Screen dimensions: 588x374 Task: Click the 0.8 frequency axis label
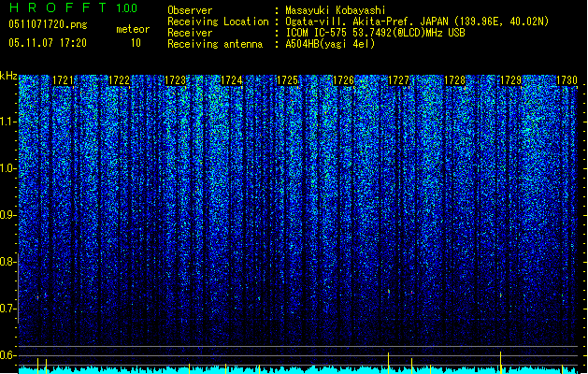coord(8,262)
